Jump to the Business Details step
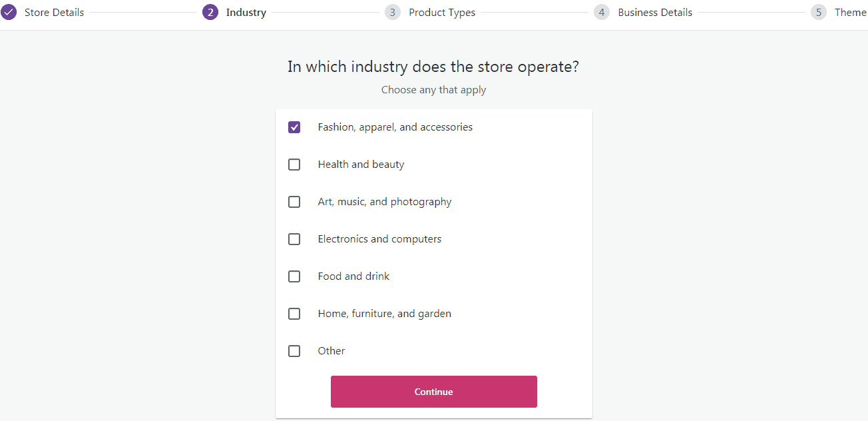 (x=655, y=12)
